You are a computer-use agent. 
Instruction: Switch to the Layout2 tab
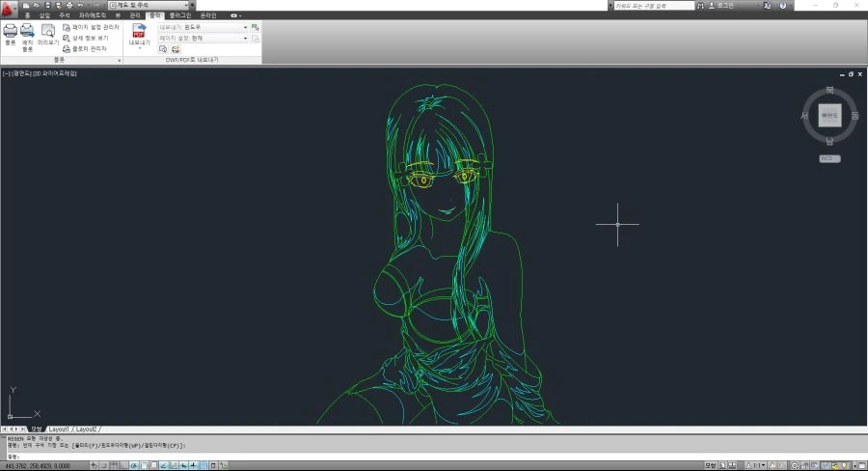click(86, 429)
